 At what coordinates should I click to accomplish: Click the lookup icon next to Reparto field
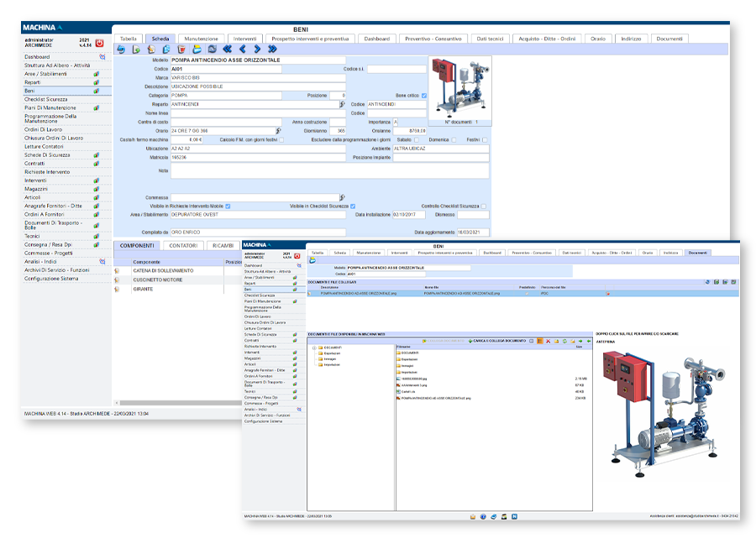click(x=342, y=104)
